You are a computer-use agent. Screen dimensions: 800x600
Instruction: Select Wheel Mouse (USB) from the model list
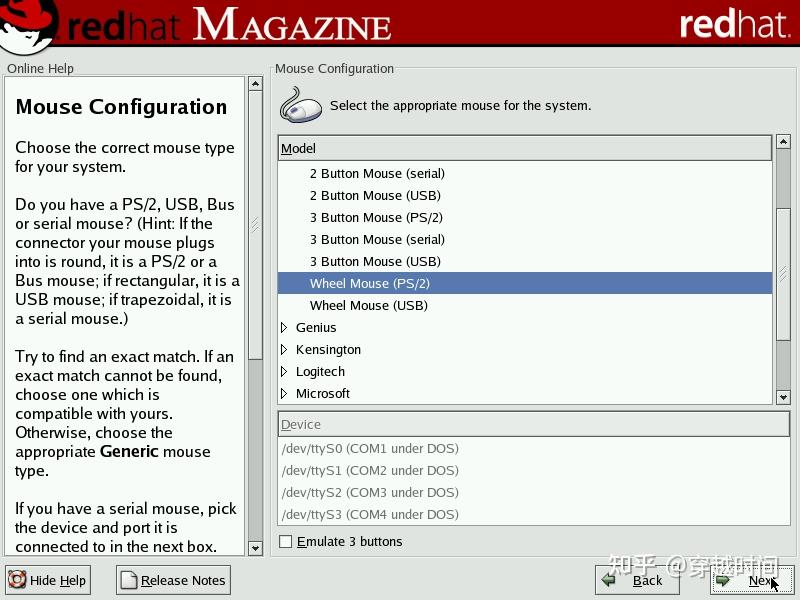[x=369, y=305]
